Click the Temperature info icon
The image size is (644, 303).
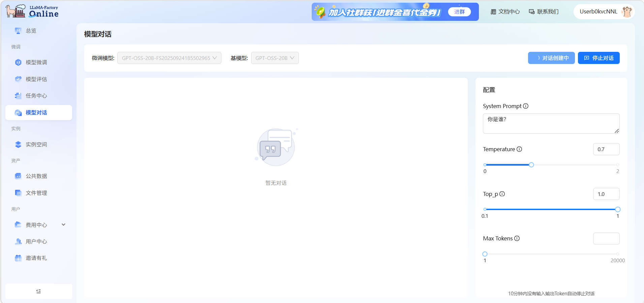click(x=519, y=149)
